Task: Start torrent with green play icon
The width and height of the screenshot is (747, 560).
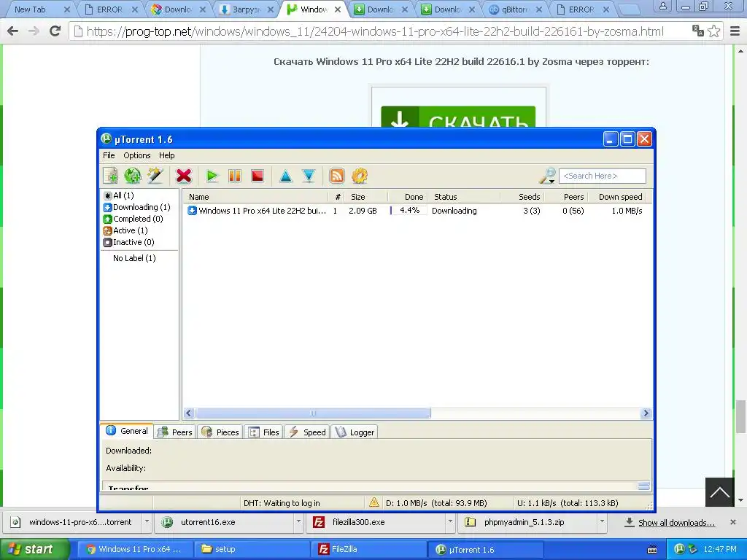Action: tap(212, 176)
